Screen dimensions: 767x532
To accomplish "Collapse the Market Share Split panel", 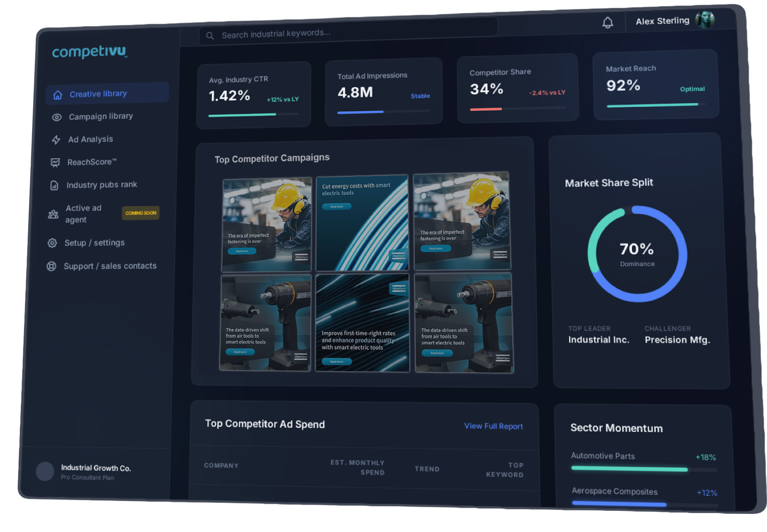I will click(608, 183).
